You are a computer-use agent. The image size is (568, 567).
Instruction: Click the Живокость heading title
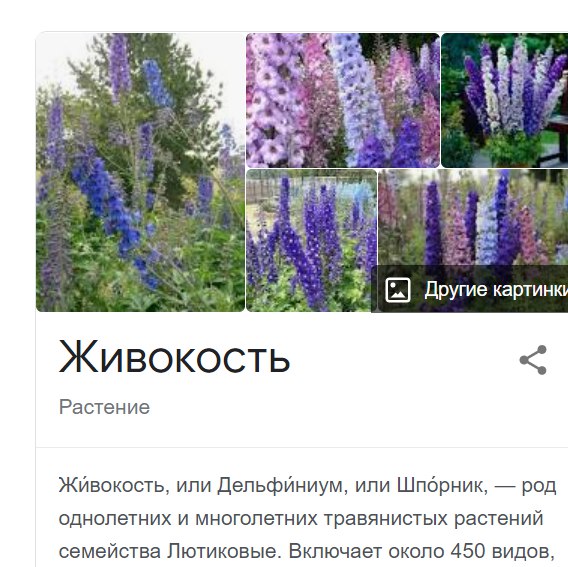tap(174, 357)
